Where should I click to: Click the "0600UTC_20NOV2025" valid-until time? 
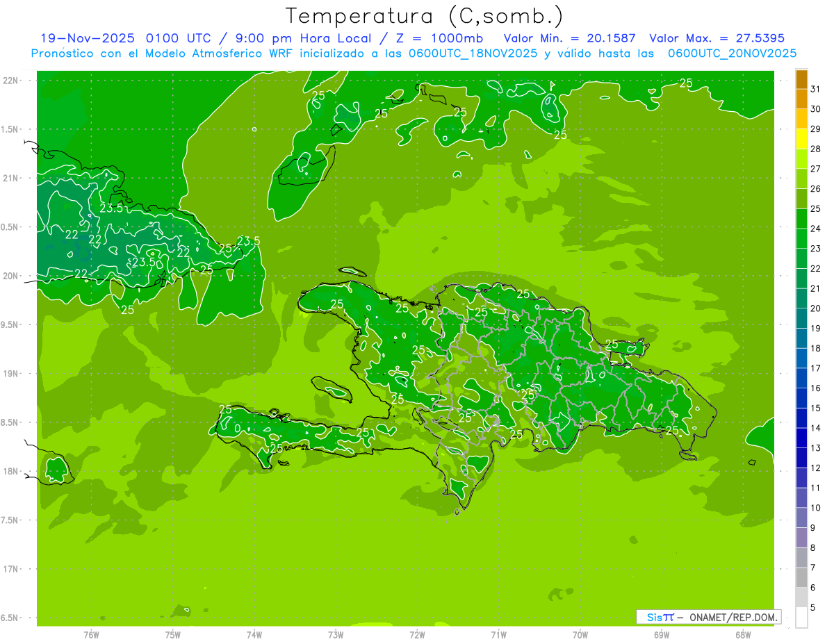click(732, 53)
